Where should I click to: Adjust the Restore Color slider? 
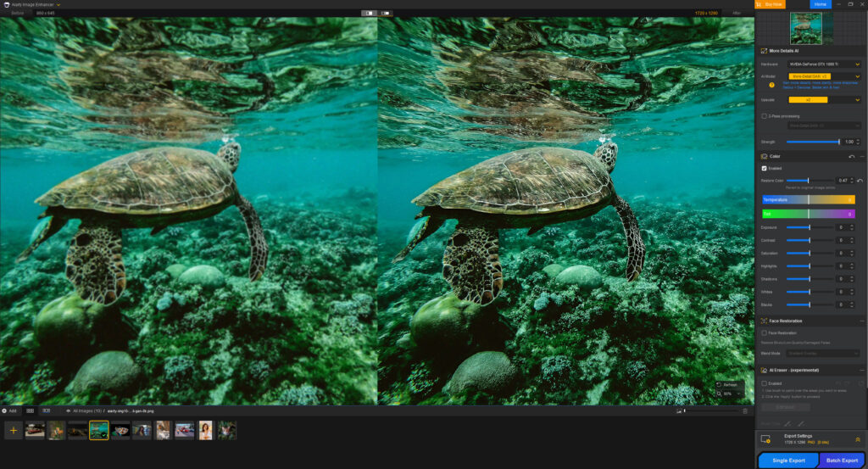tap(810, 181)
